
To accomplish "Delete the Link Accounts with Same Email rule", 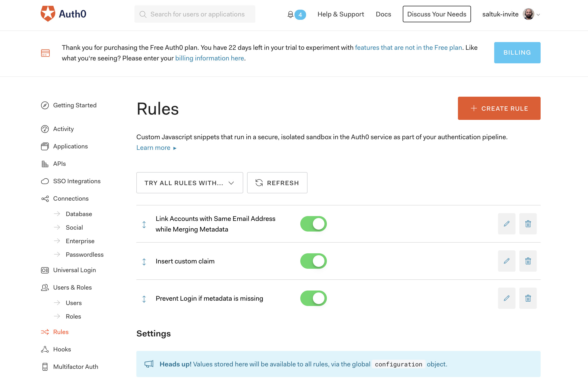I will [528, 224].
